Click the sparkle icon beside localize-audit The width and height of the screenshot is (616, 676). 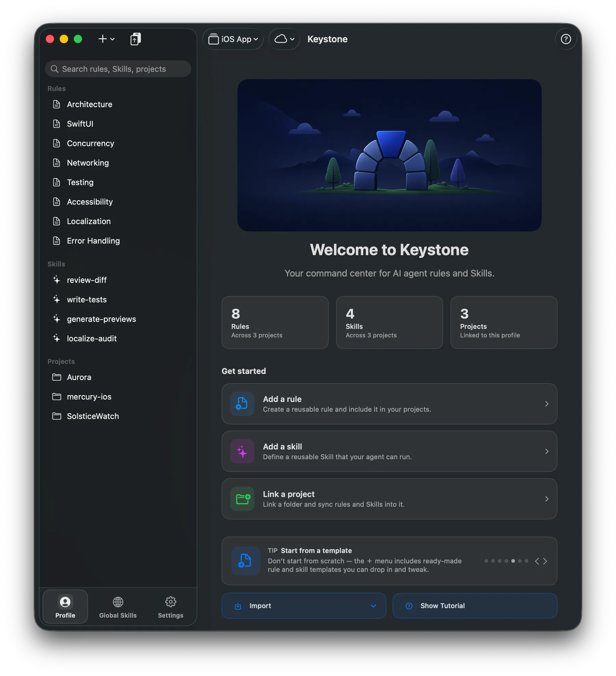(x=56, y=339)
